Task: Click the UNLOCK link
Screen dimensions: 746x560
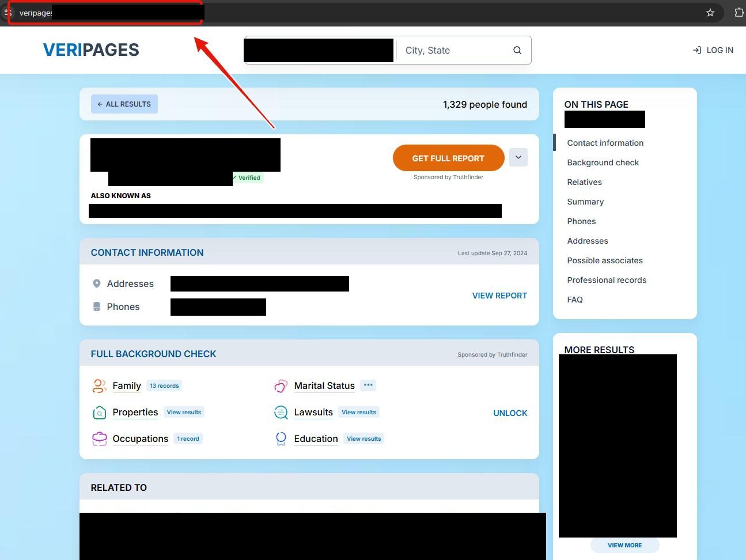Action: pyautogui.click(x=510, y=413)
